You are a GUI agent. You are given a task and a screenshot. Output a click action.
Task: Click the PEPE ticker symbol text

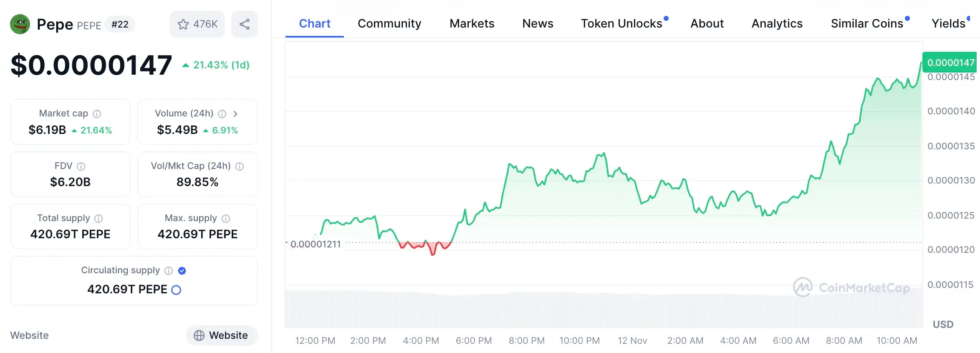pos(89,25)
